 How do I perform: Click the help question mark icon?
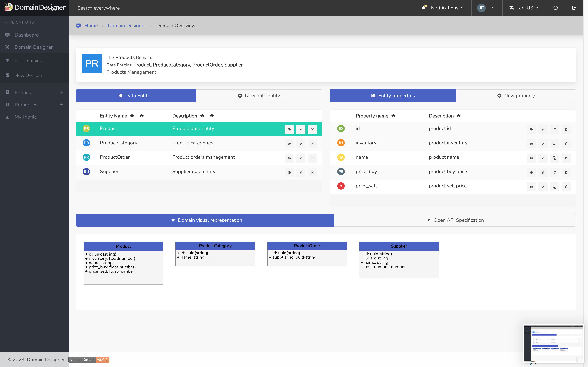[555, 8]
